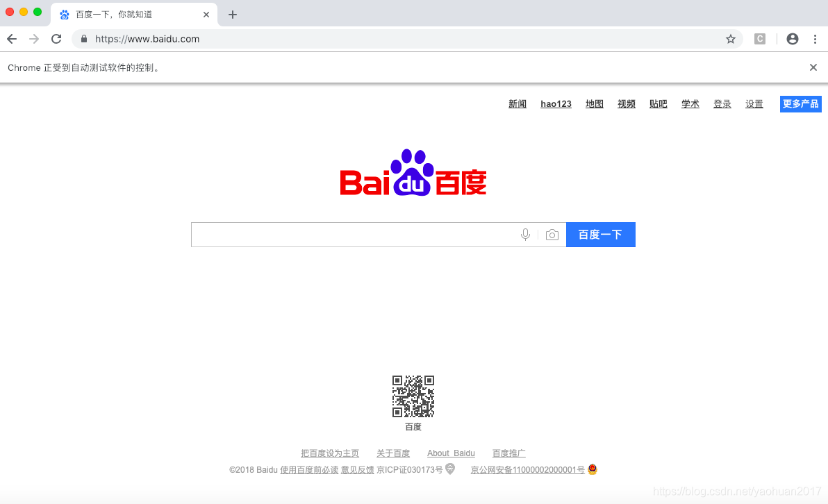Click the address bar URL
The image size is (828, 504).
point(147,39)
